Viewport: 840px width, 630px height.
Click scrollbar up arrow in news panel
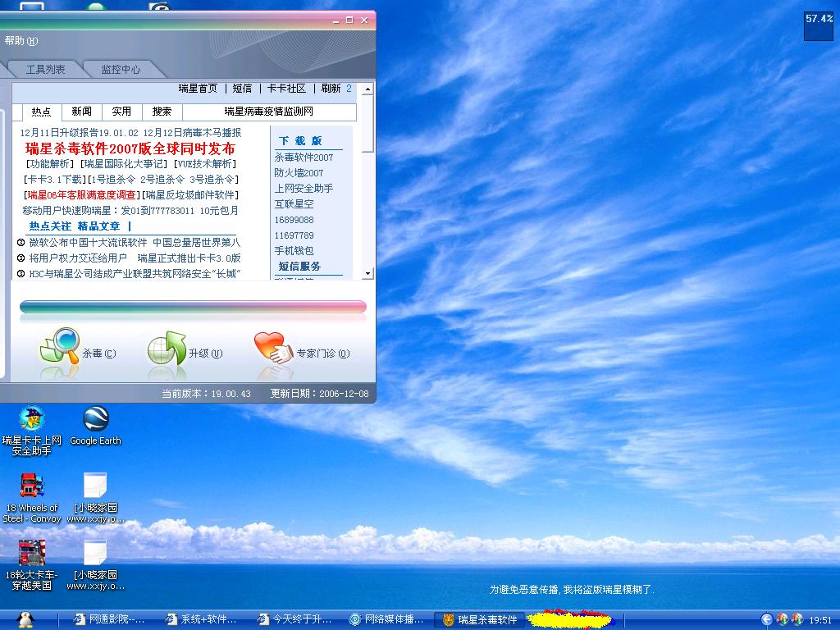click(367, 89)
